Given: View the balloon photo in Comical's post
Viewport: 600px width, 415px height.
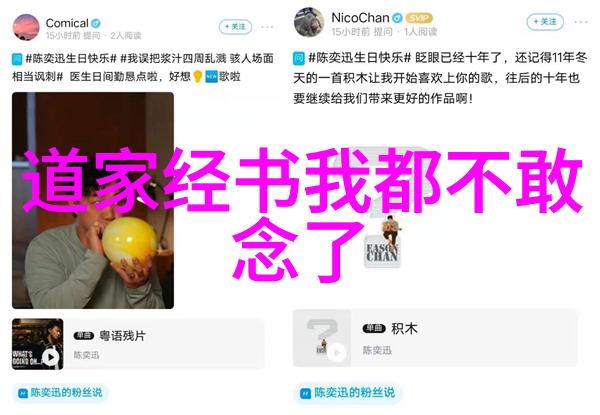Looking at the screenshot, I should (x=93, y=200).
